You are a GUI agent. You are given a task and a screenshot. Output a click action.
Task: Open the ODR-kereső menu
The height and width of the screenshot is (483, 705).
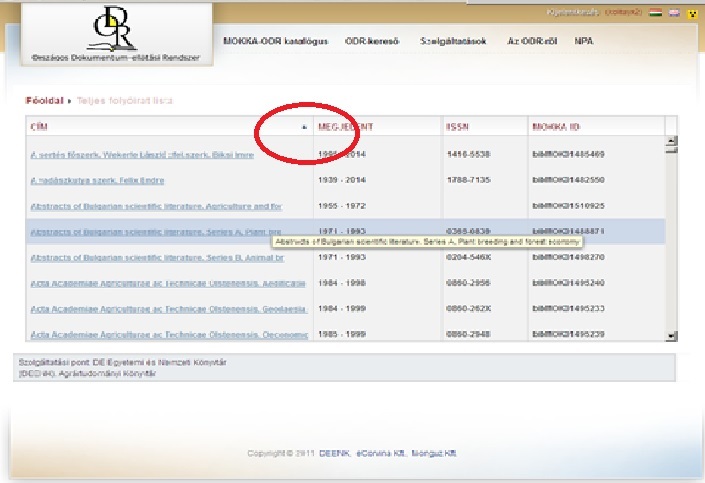click(370, 41)
